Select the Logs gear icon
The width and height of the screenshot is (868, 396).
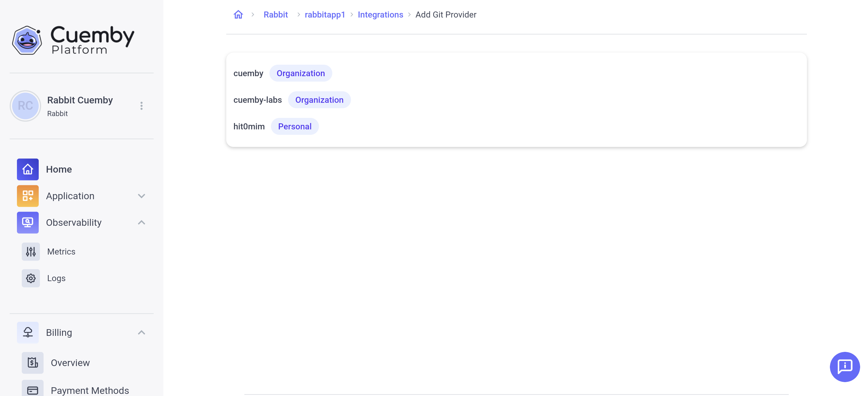pyautogui.click(x=30, y=278)
